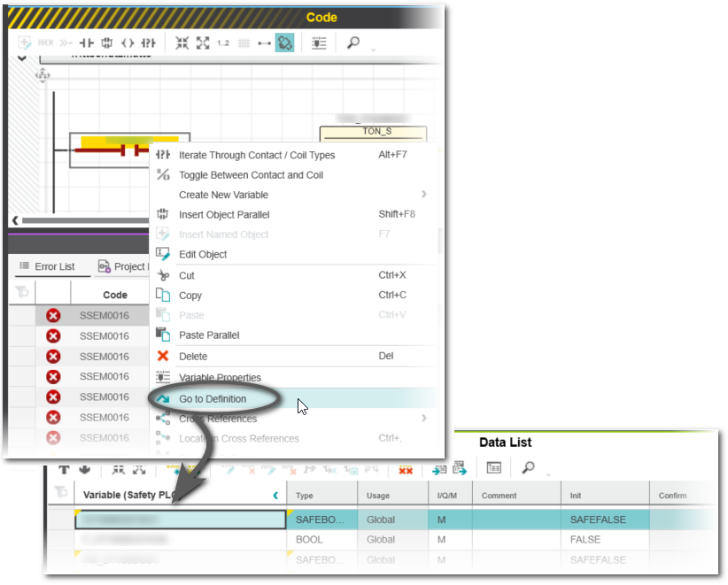
Task: Select Go to Definition in the context menu
Action: coord(213,399)
